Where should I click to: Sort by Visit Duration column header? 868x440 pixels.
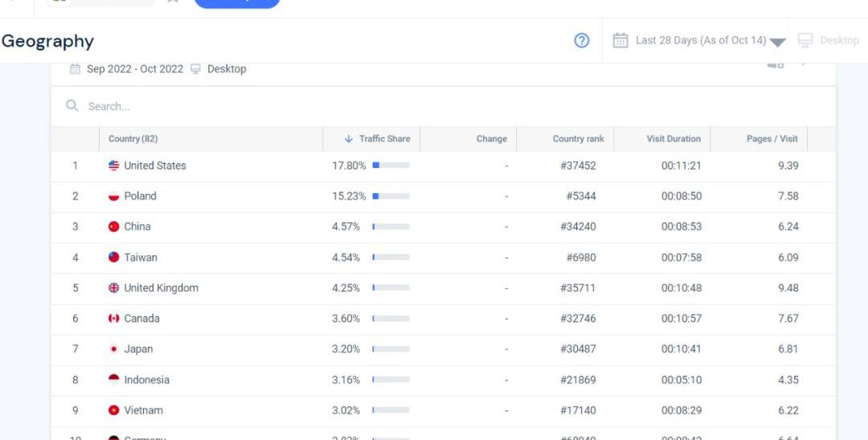click(673, 138)
